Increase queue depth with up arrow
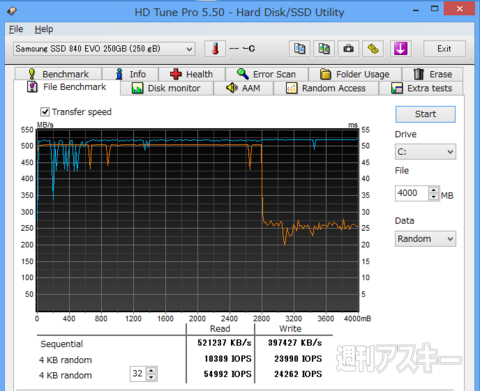480x391 pixels. 152,370
